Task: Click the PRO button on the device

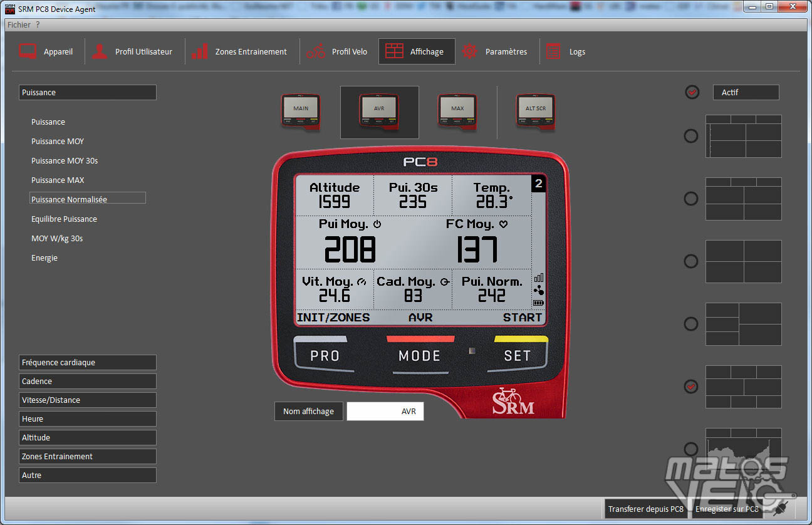Action: coord(325,355)
